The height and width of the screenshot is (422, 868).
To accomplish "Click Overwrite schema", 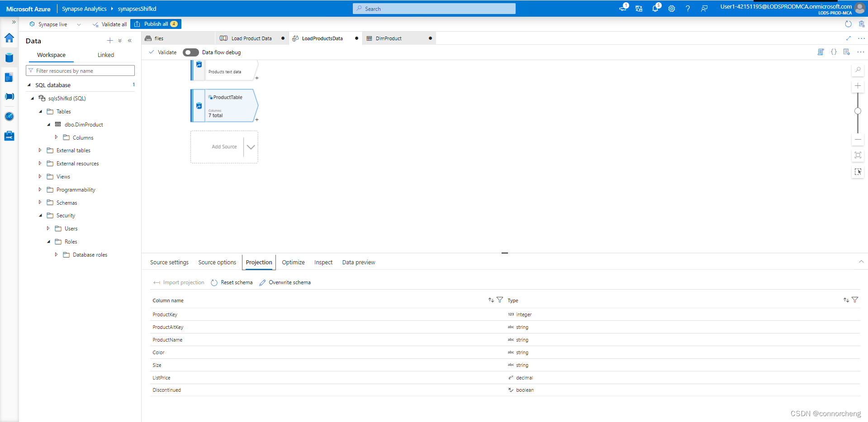I will 285,282.
